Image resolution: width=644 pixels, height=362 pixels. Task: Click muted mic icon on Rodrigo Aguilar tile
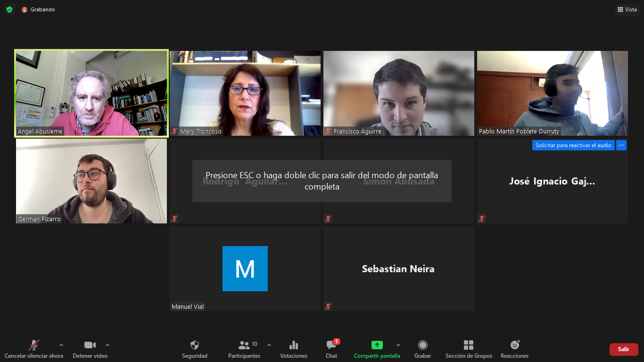point(175,219)
